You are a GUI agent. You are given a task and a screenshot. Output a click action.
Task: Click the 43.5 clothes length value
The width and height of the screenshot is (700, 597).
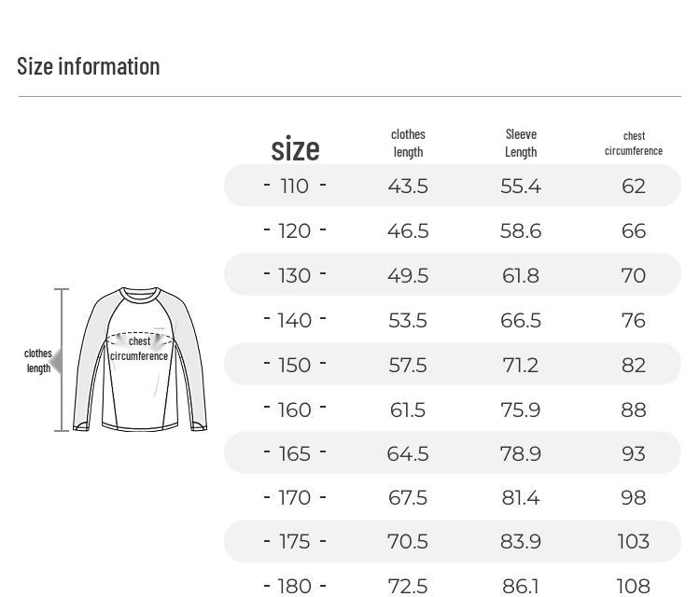click(408, 186)
